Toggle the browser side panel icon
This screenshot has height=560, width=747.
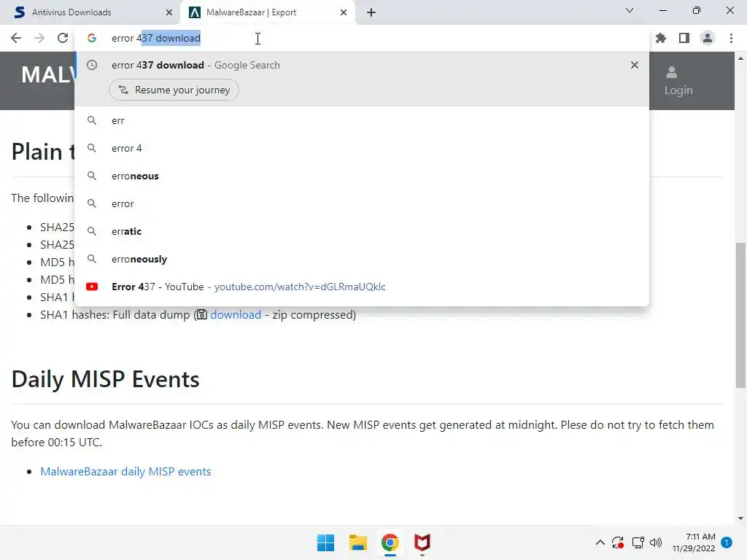(x=684, y=38)
